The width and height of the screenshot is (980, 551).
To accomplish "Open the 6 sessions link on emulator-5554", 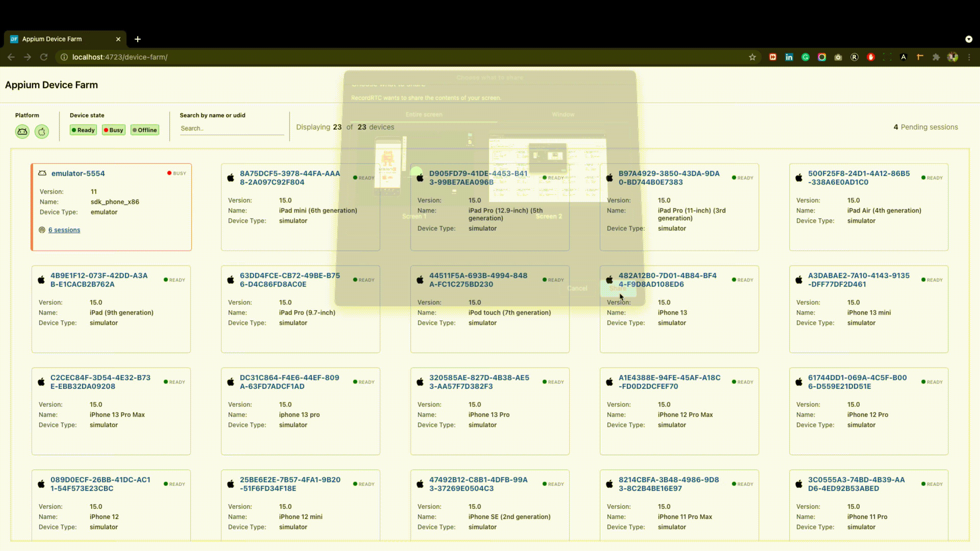I will click(64, 229).
